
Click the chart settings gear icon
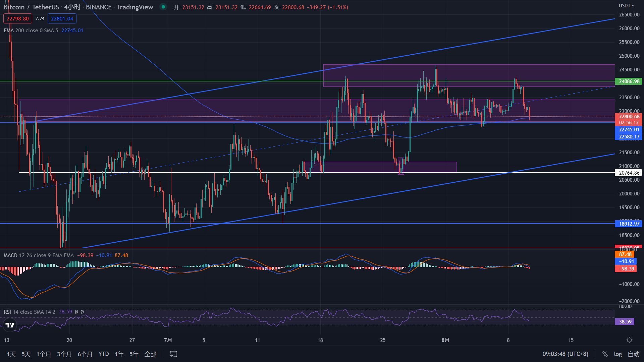coord(629,340)
